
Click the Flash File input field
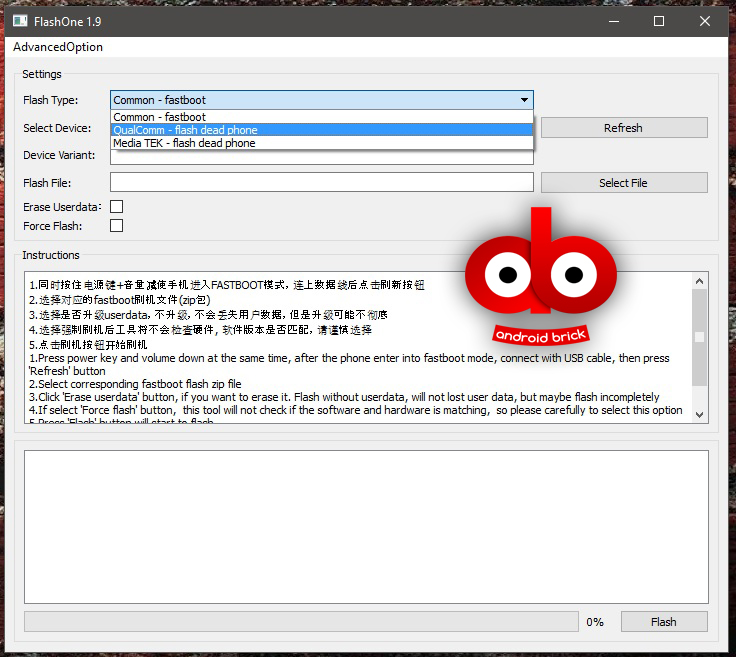[x=321, y=182]
